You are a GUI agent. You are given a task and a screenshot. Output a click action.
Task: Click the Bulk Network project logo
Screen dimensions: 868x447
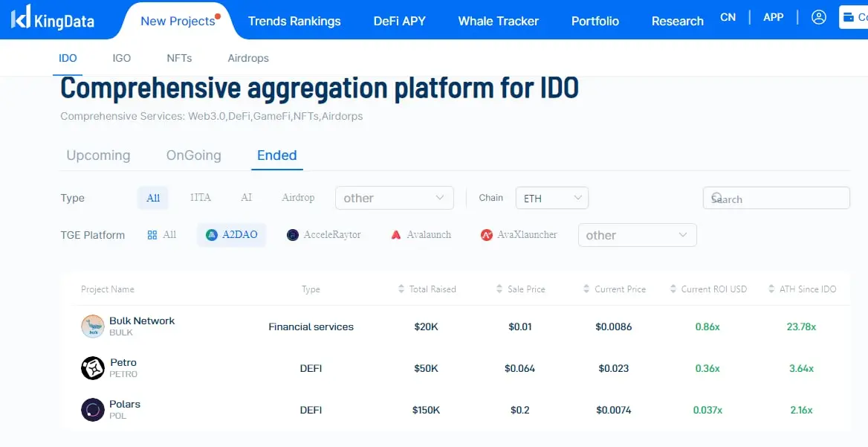pos(92,327)
